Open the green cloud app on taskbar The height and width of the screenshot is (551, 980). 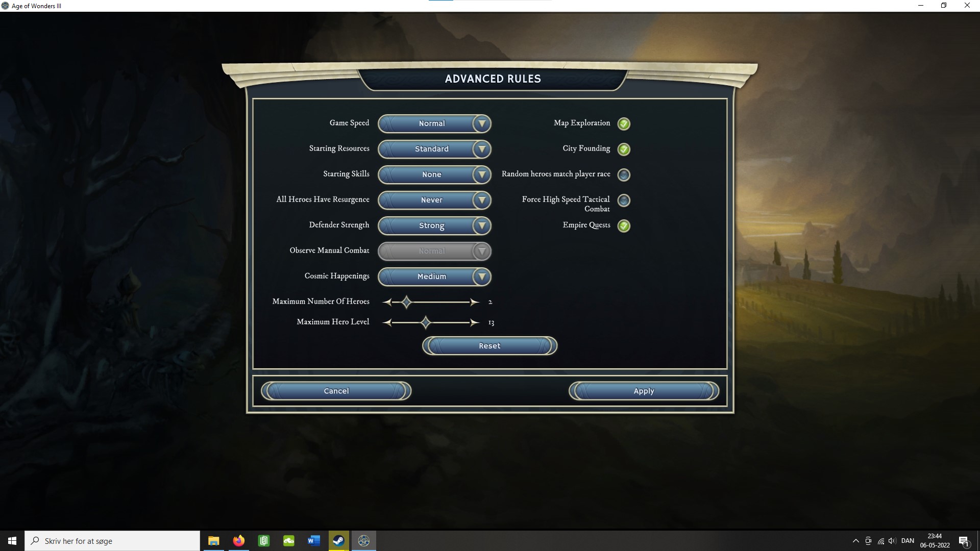288,541
